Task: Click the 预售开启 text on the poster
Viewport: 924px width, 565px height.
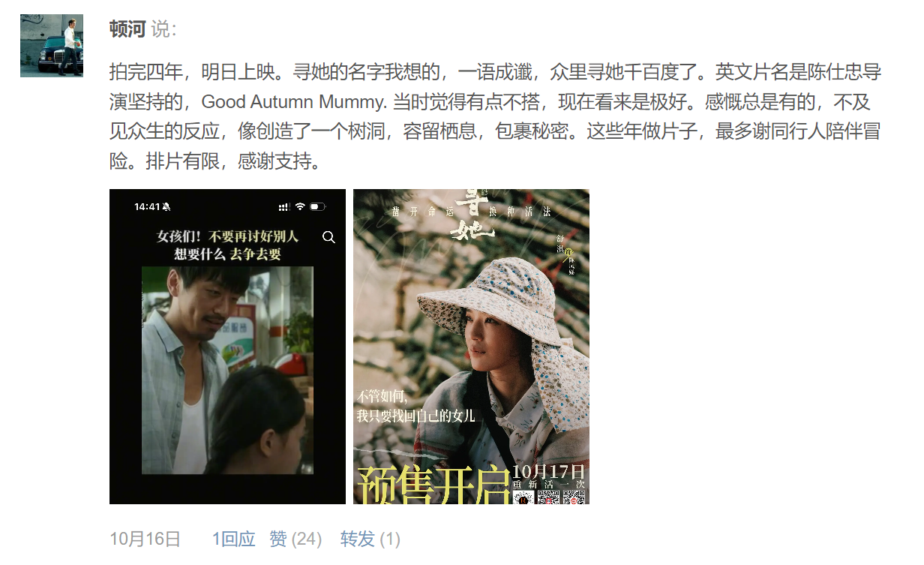Action: coord(433,485)
